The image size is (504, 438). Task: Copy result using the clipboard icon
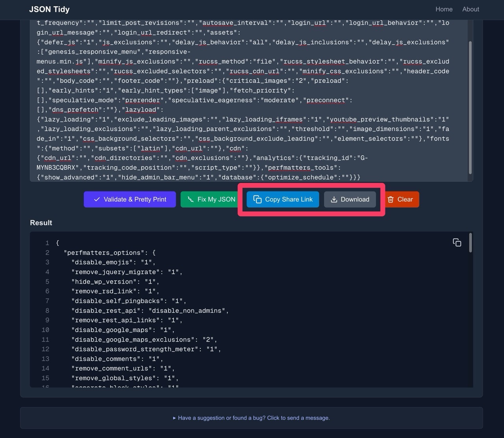[457, 243]
